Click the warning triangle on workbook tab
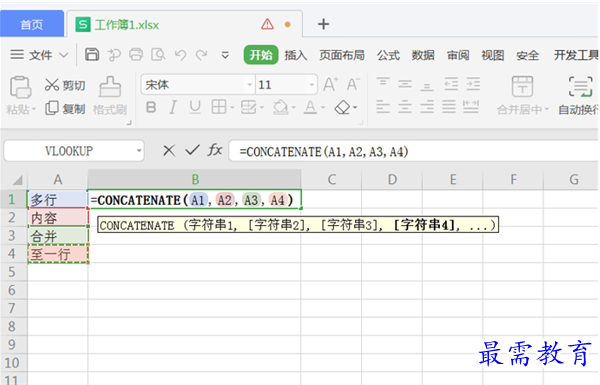The image size is (600, 385). click(267, 24)
